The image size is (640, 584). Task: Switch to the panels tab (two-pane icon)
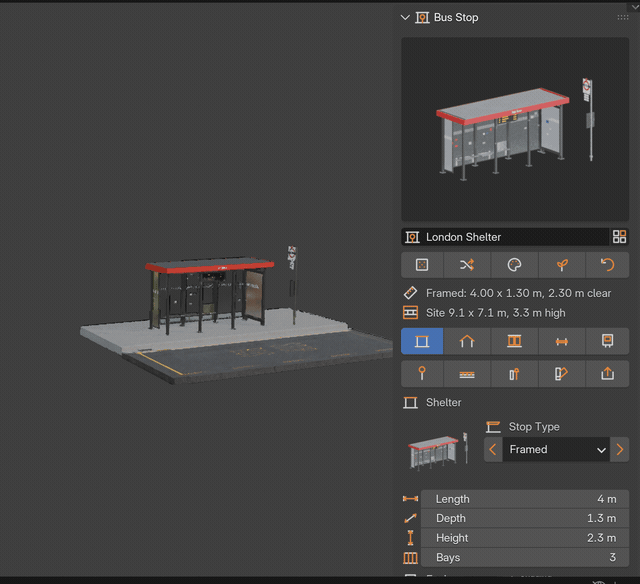[x=514, y=341]
